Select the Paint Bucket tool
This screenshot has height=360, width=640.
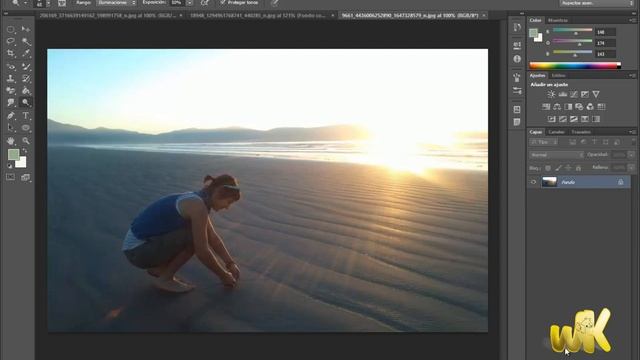pyautogui.click(x=26, y=91)
